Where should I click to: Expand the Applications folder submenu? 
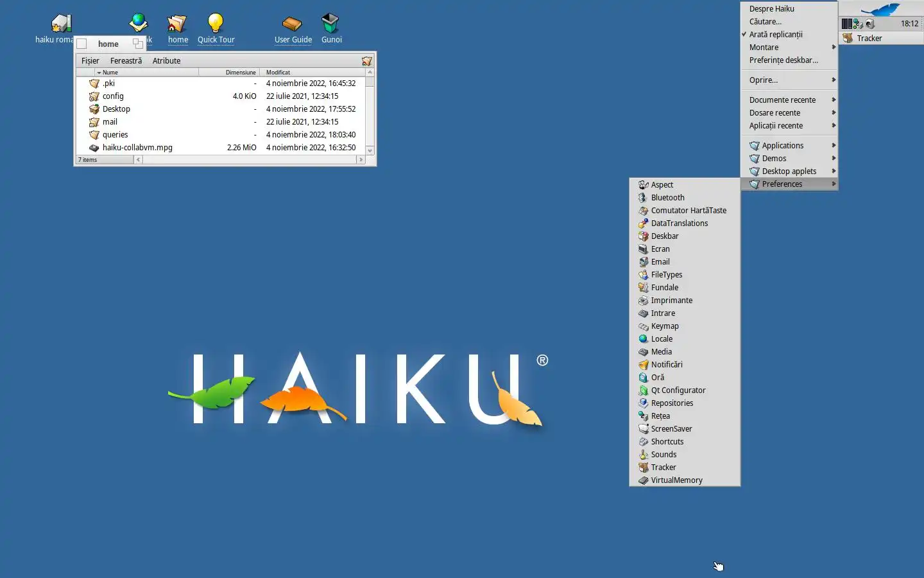[789, 146]
